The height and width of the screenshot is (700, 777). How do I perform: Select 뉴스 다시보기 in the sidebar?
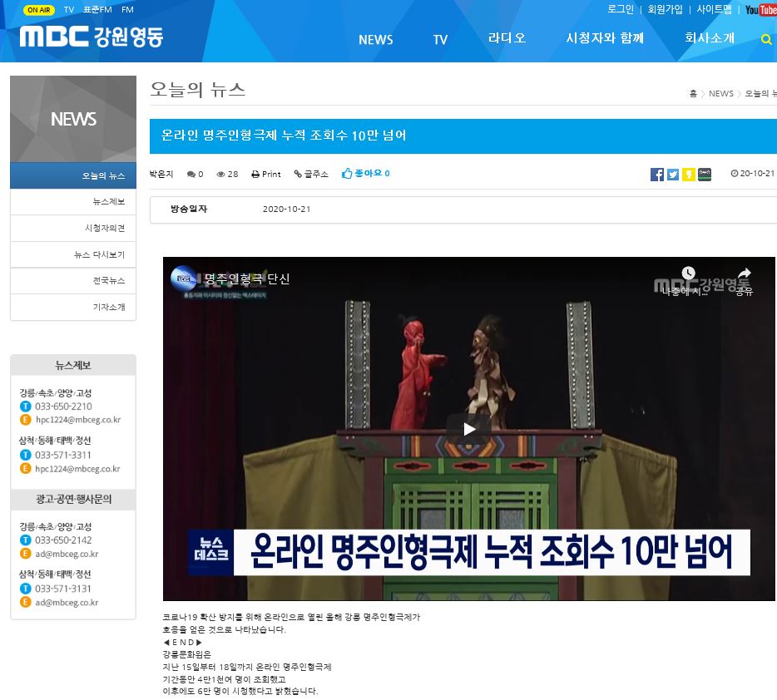(x=73, y=255)
